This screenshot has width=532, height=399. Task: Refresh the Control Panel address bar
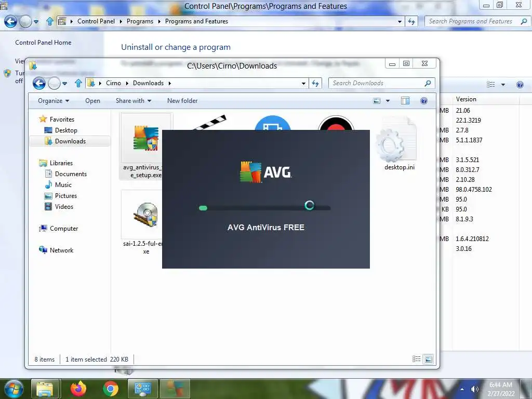point(411,22)
